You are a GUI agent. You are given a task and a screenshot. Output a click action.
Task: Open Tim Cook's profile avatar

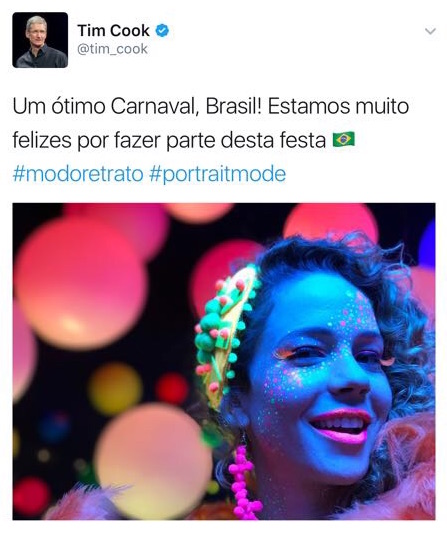pos(40,40)
